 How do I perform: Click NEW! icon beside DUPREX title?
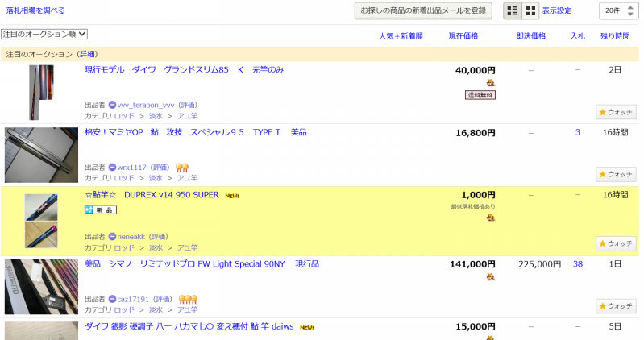coord(232,196)
